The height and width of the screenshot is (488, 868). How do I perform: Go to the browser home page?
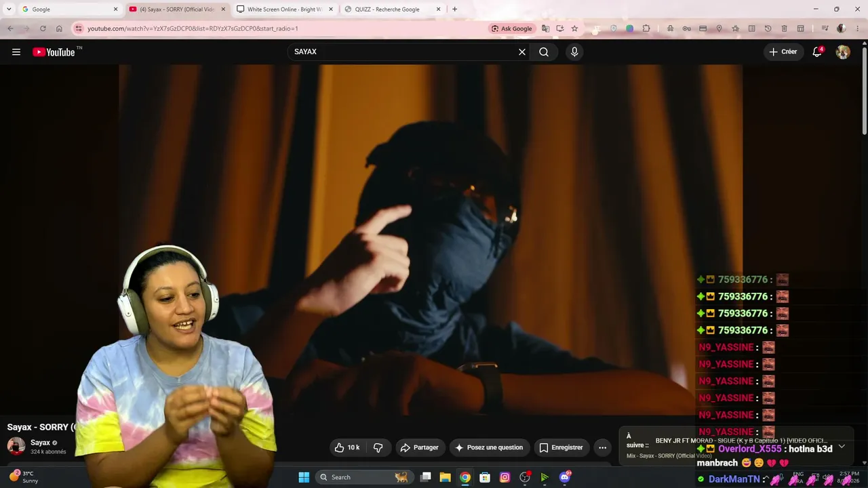[59, 28]
